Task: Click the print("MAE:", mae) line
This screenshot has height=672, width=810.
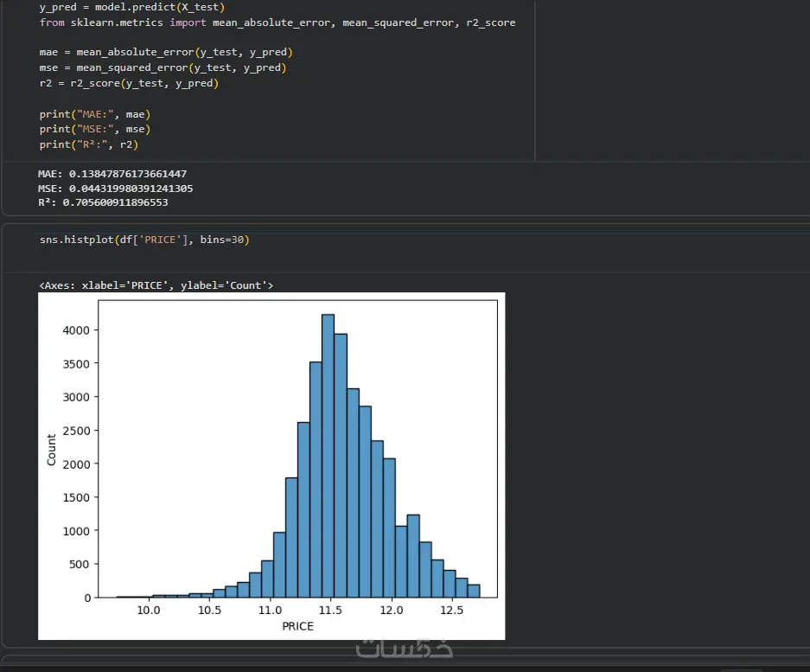Action: click(x=95, y=114)
